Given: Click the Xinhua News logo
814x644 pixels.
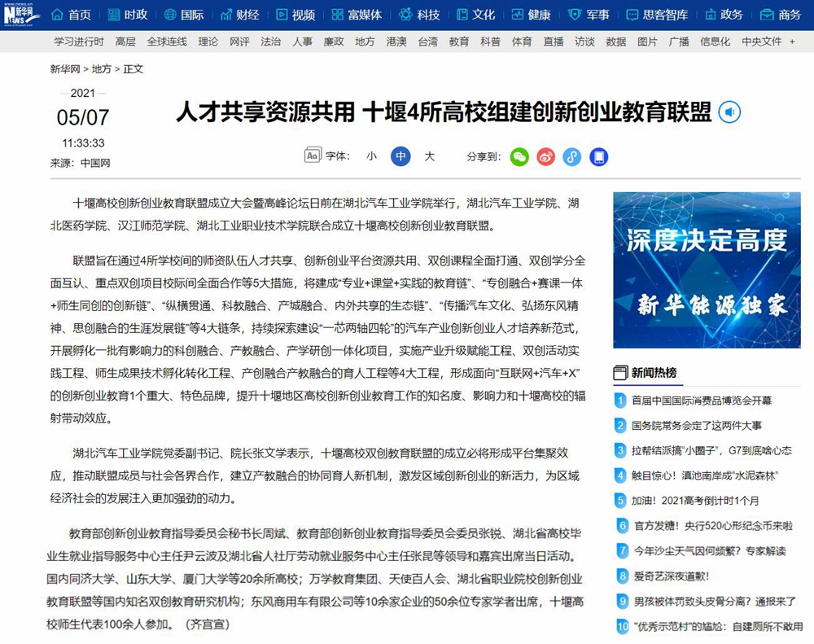Looking at the screenshot, I should coord(21,15).
